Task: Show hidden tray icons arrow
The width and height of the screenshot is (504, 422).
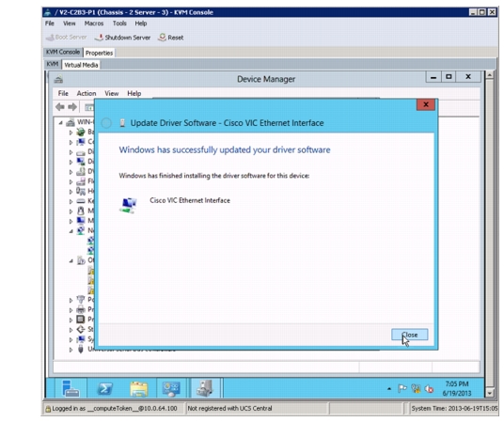Action: (x=389, y=388)
